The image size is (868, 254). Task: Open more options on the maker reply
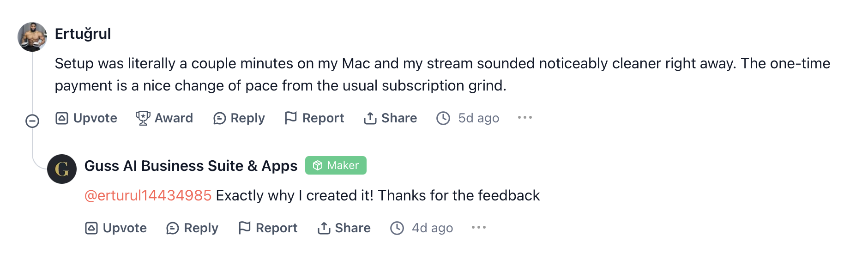(x=479, y=228)
